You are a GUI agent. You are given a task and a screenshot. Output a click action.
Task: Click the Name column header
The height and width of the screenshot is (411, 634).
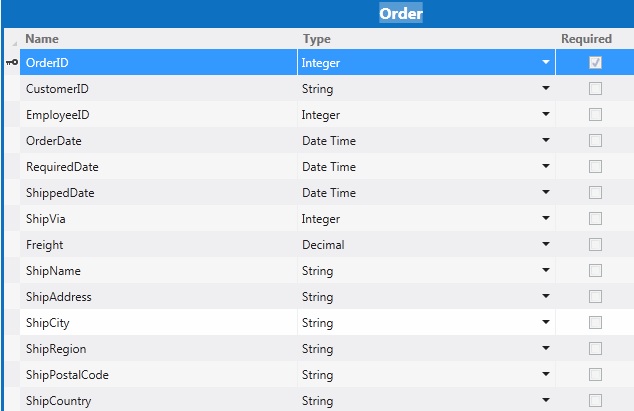tap(43, 39)
